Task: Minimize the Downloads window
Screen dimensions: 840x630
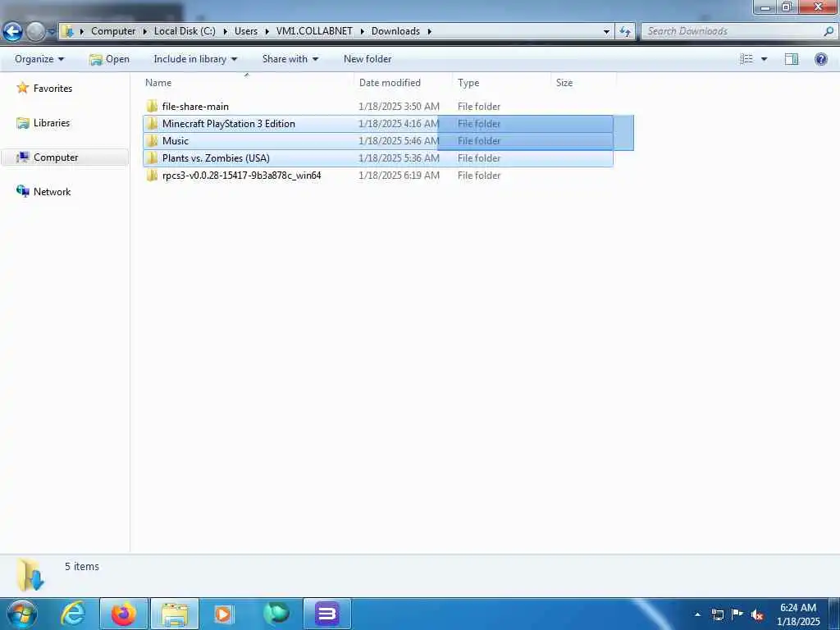Action: click(x=765, y=7)
